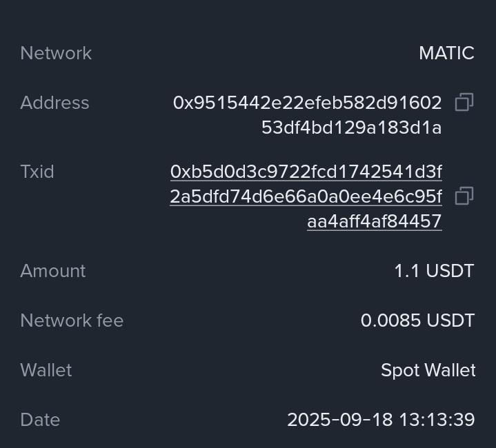This screenshot has width=496, height=448.
Task: Click the Txid line starting 2a5dfd74
Action: pos(306,196)
